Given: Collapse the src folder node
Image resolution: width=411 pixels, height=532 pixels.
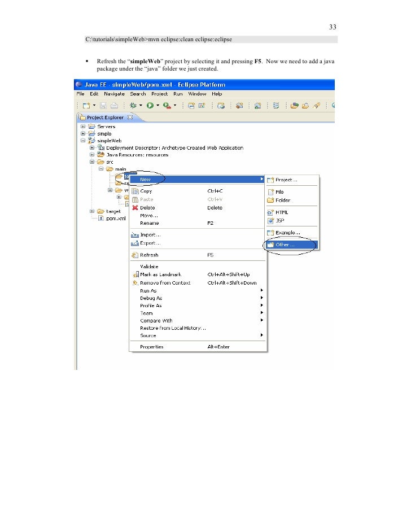Looking at the screenshot, I should click(92, 162).
